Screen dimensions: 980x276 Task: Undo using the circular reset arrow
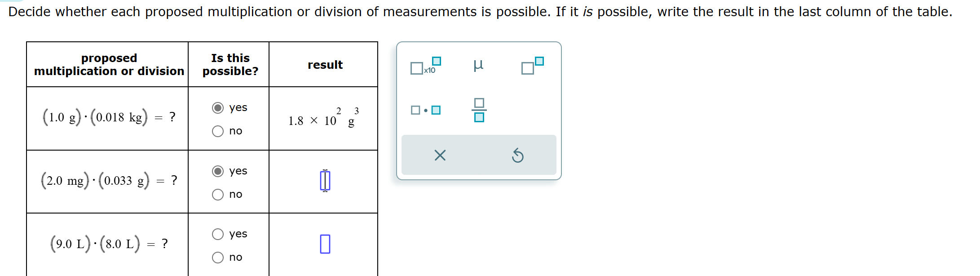pos(517,155)
